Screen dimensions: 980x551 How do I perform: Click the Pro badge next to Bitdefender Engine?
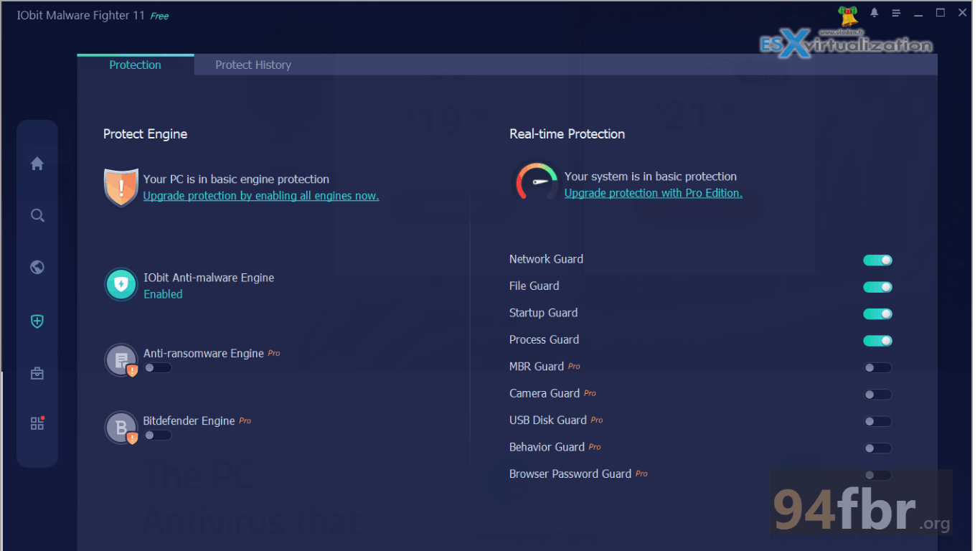pyautogui.click(x=245, y=420)
